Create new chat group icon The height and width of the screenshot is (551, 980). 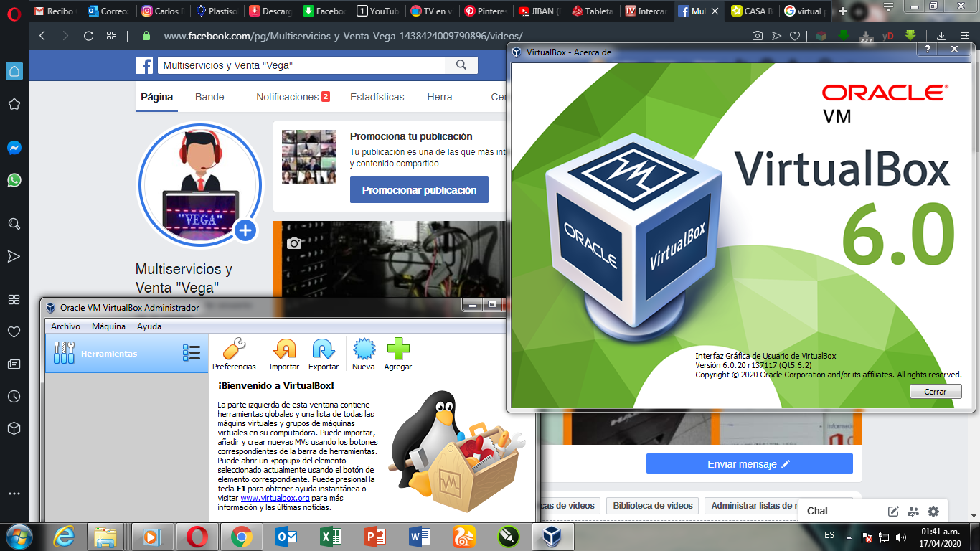coord(913,512)
